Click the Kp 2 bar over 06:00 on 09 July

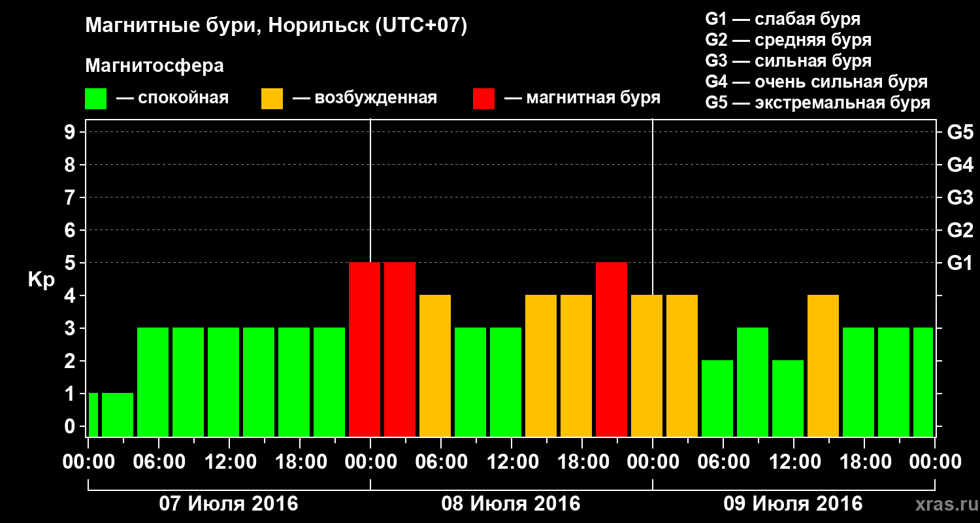[717, 398]
